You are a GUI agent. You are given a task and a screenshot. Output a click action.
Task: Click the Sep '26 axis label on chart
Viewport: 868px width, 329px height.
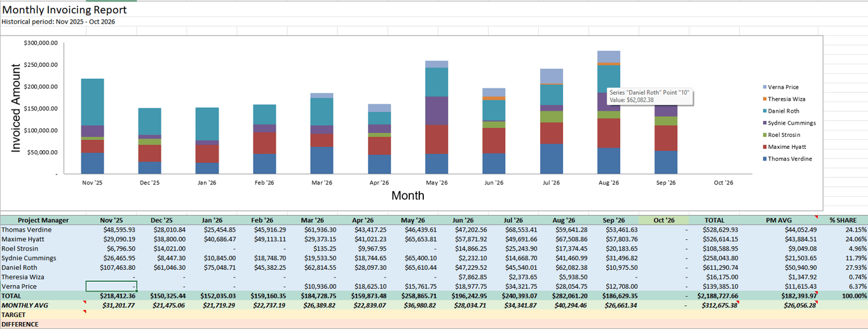click(665, 183)
